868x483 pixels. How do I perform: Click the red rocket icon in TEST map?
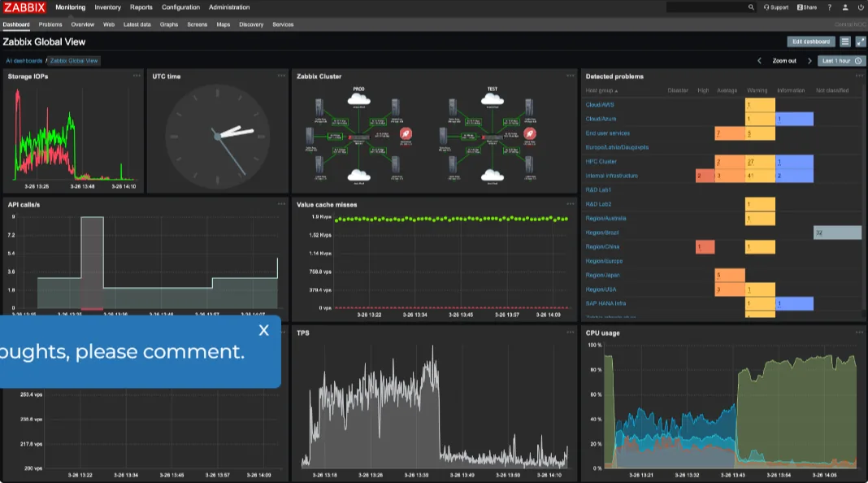tap(530, 133)
